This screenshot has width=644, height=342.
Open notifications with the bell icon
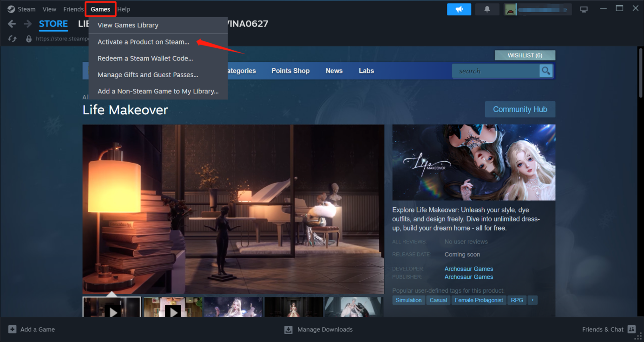[x=487, y=9]
